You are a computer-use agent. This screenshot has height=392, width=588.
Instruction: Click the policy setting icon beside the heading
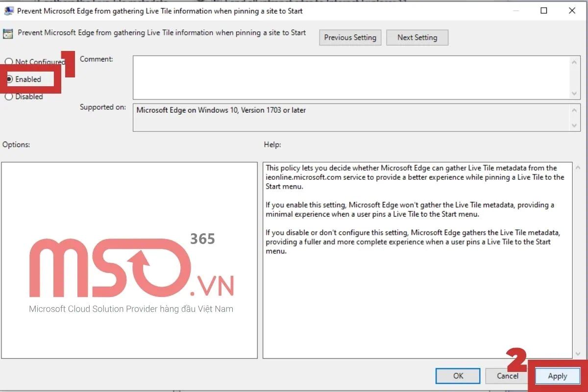[x=8, y=34]
